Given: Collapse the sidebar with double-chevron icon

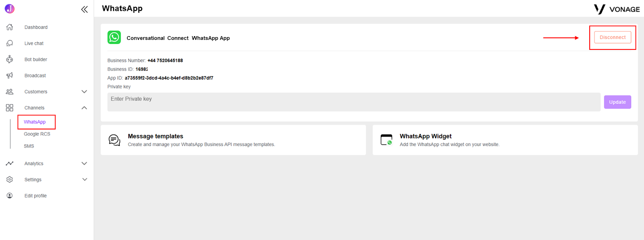Looking at the screenshot, I should tap(84, 9).
